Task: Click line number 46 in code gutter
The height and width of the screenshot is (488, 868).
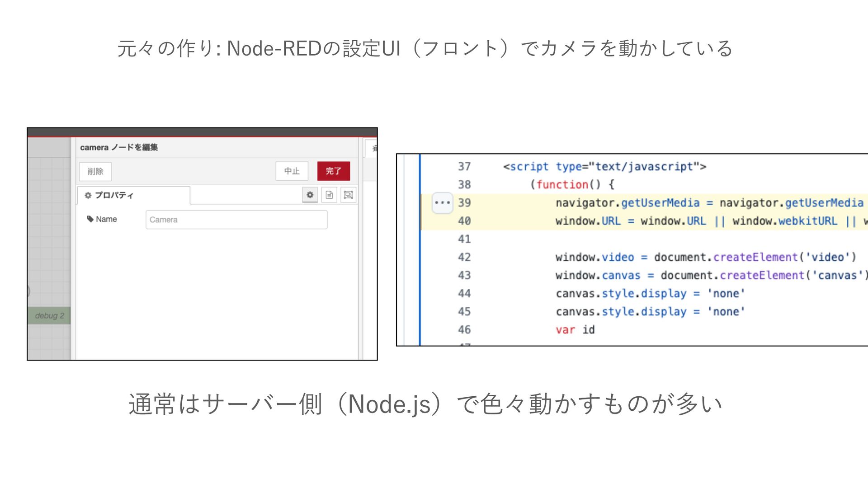Action: point(464,329)
